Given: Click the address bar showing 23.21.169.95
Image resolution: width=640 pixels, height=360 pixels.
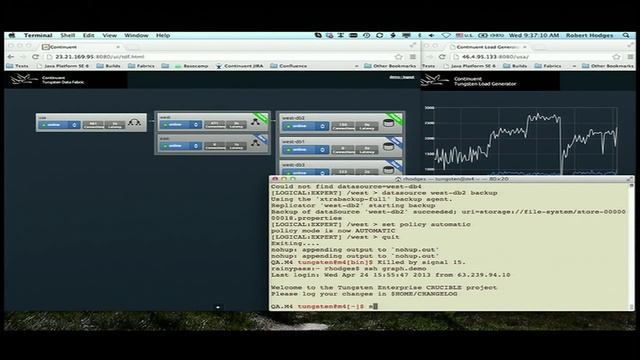Looking at the screenshot, I should pos(220,57).
